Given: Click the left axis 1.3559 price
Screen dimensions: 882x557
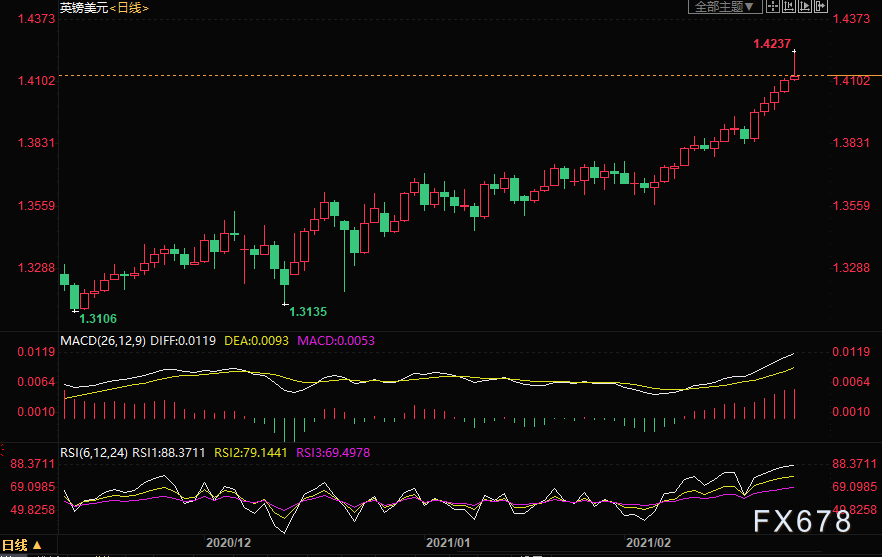Looking at the screenshot, I should tap(37, 205).
